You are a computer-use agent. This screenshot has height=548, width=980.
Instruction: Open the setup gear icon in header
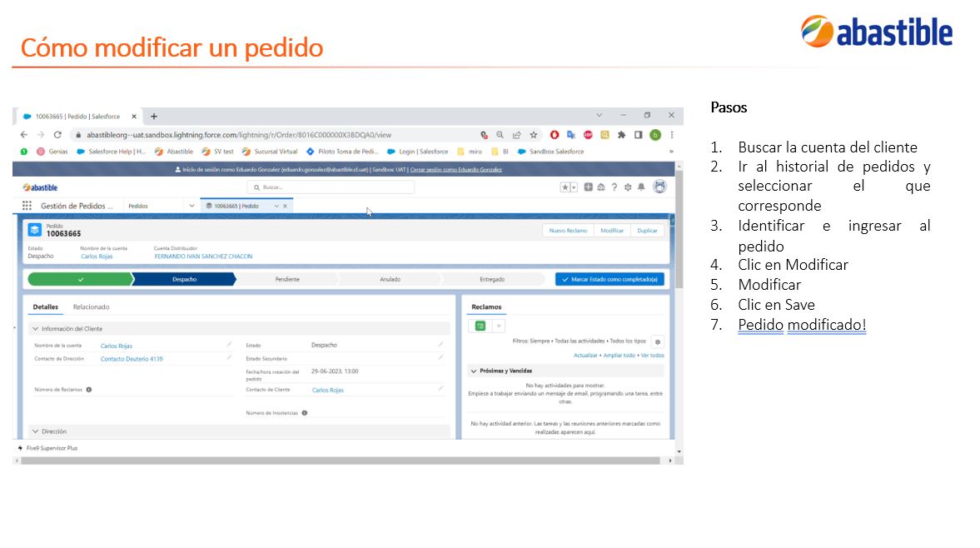point(628,187)
